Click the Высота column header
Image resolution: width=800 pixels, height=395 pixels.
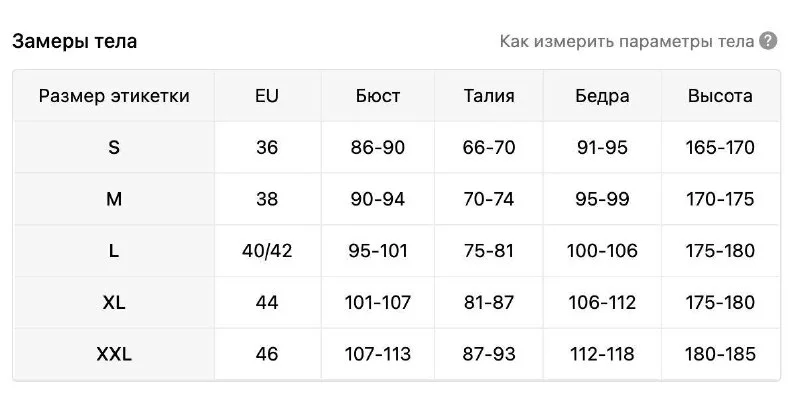pyautogui.click(x=720, y=96)
